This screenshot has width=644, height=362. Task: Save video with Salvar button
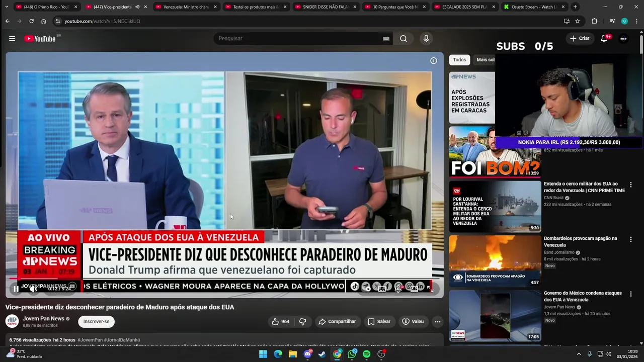click(379, 322)
